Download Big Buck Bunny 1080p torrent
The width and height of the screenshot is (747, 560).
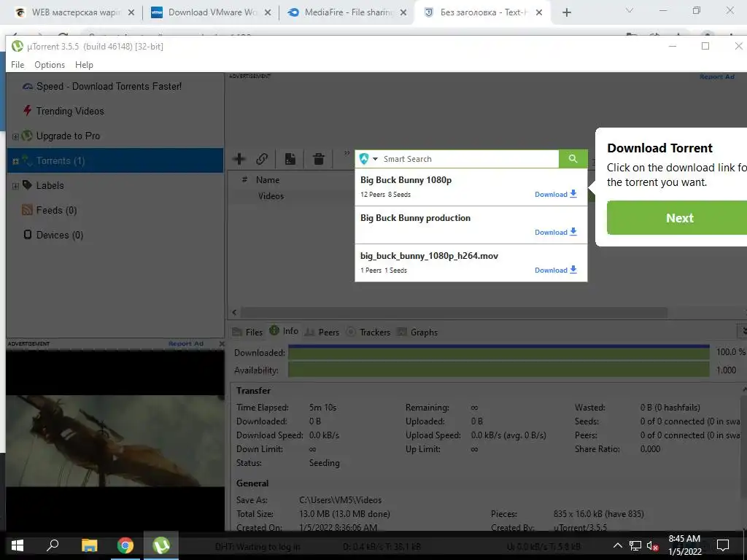pos(555,194)
